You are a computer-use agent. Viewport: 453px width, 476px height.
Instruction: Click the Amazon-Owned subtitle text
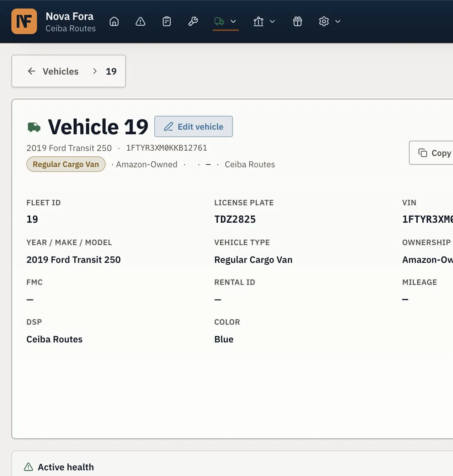coord(146,164)
